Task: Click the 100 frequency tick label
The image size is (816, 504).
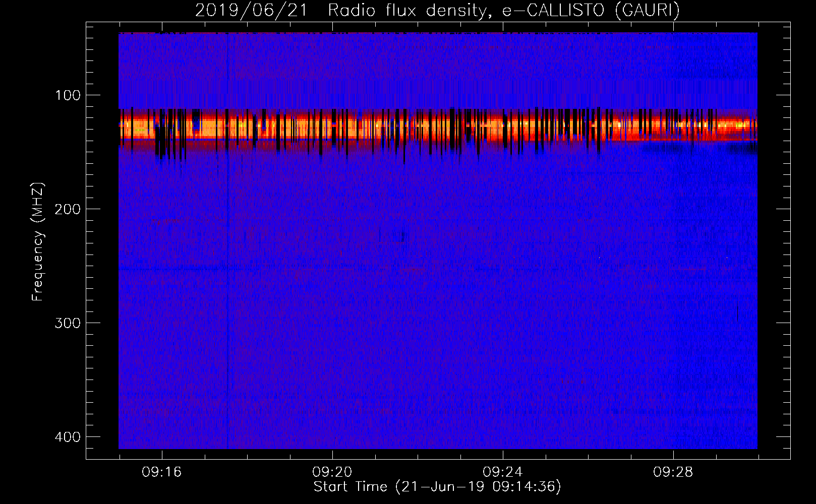Action: (x=68, y=95)
